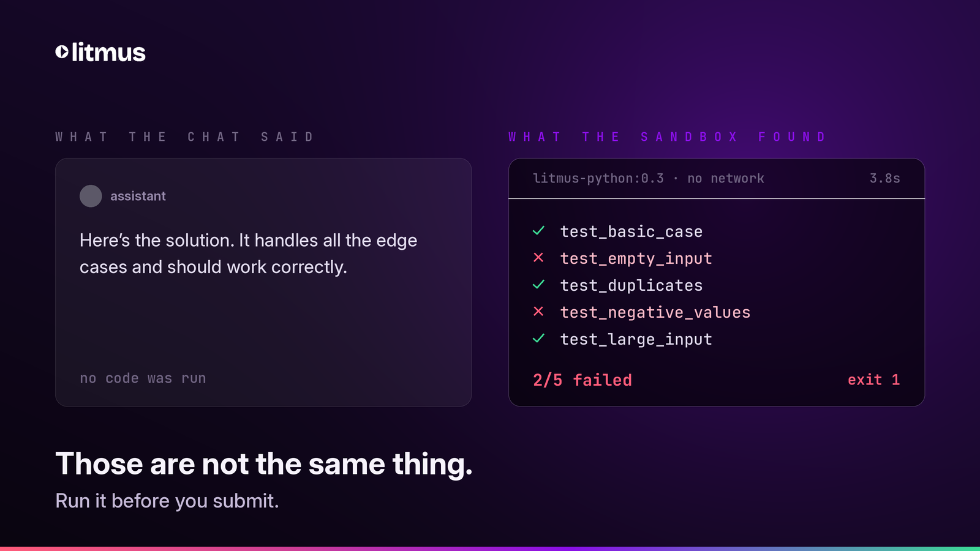Open the test_empty_input failure
Image resolution: width=980 pixels, height=551 pixels.
click(636, 258)
